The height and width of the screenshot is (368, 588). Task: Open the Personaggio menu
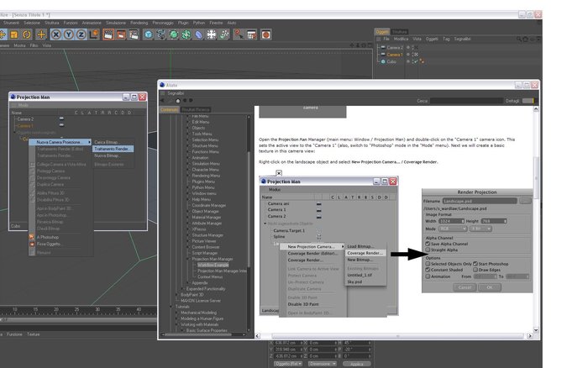coord(163,23)
